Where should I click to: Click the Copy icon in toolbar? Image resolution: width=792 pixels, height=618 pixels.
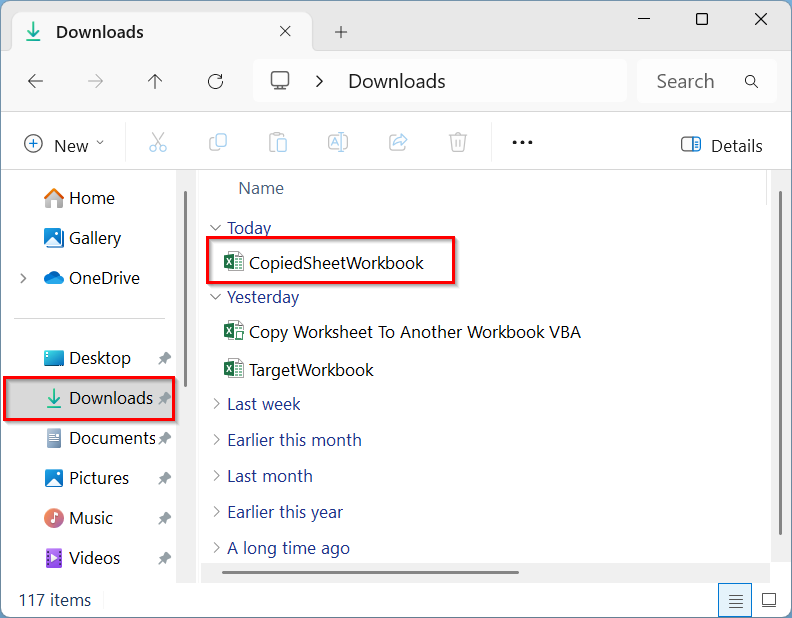[x=217, y=143]
